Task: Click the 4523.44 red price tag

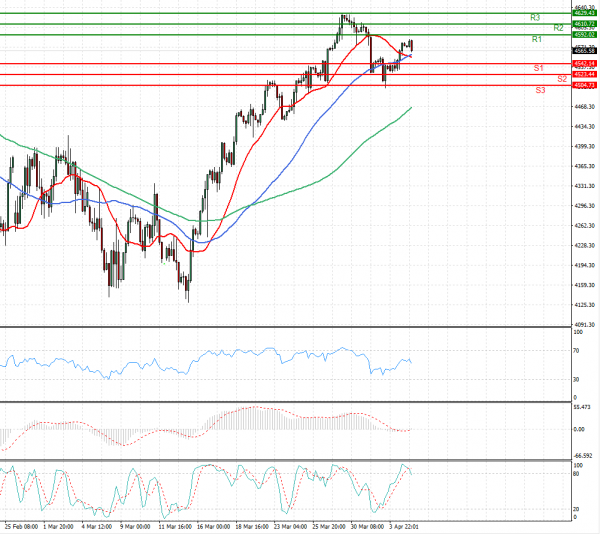Action: (585, 74)
